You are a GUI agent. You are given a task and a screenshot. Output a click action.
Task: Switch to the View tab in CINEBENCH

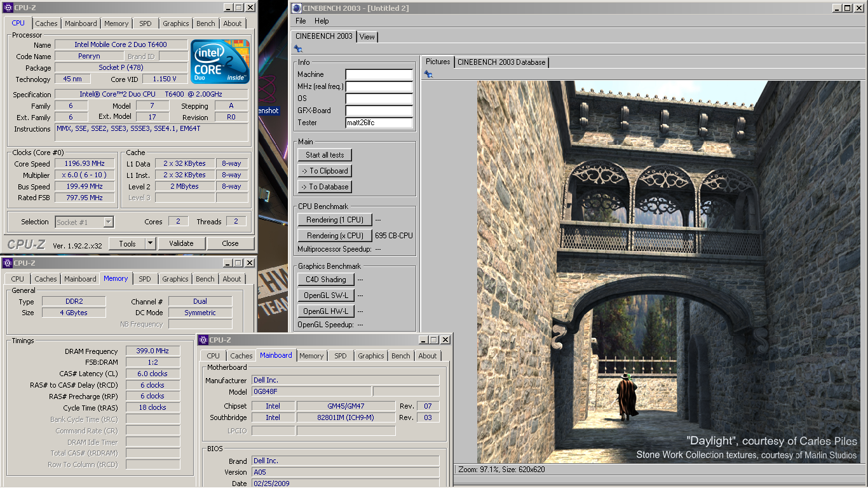click(367, 37)
